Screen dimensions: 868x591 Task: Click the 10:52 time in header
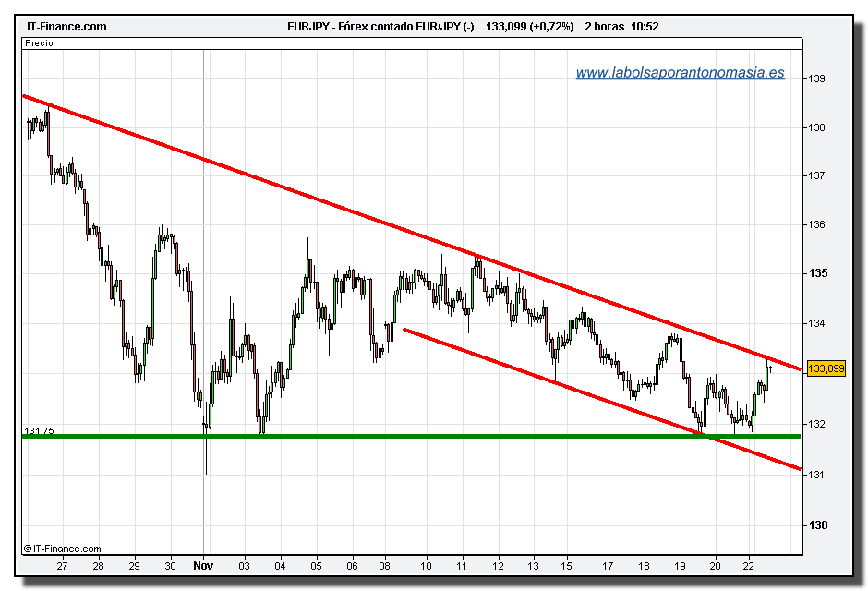click(x=645, y=27)
